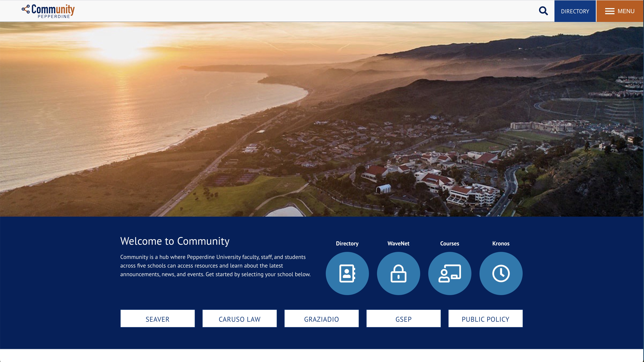Viewport: 644px width, 362px height.
Task: Open the GRAZIADIO school page
Action: coord(321,318)
